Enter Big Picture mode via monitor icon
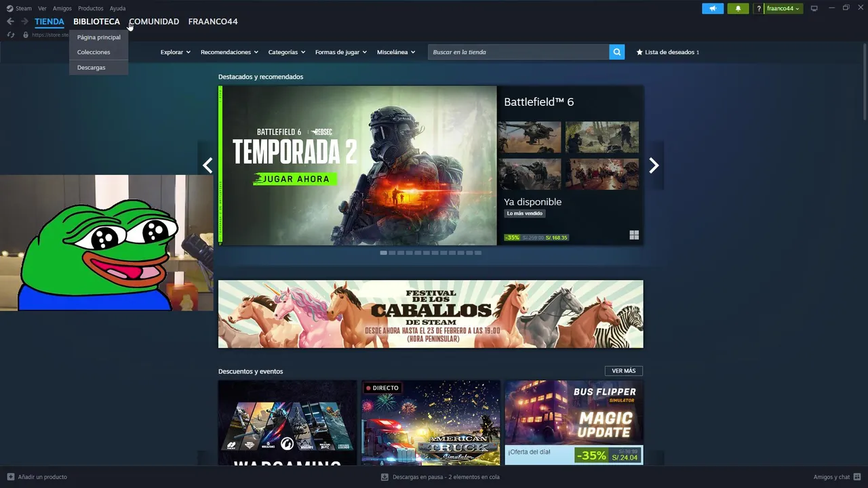The width and height of the screenshot is (868, 488). 814,8
